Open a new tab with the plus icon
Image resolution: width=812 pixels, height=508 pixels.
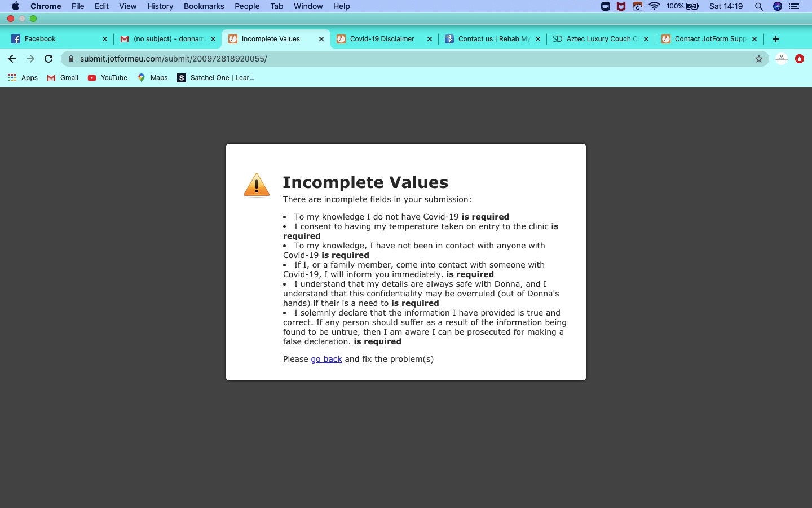[776, 39]
